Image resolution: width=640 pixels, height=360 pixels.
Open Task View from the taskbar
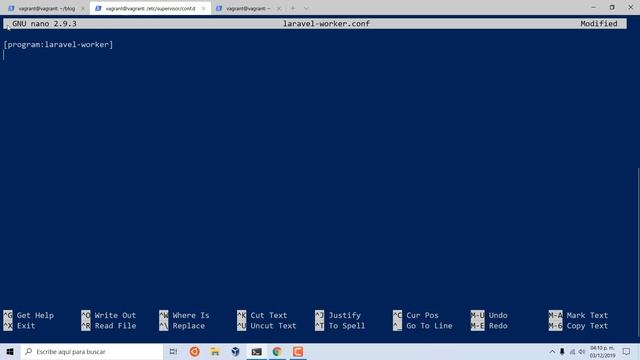(173, 351)
